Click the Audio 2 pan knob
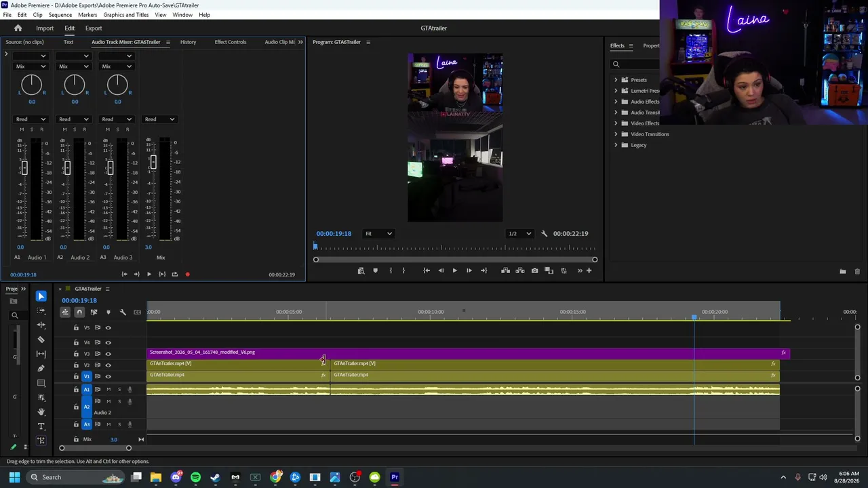 coord(75,85)
